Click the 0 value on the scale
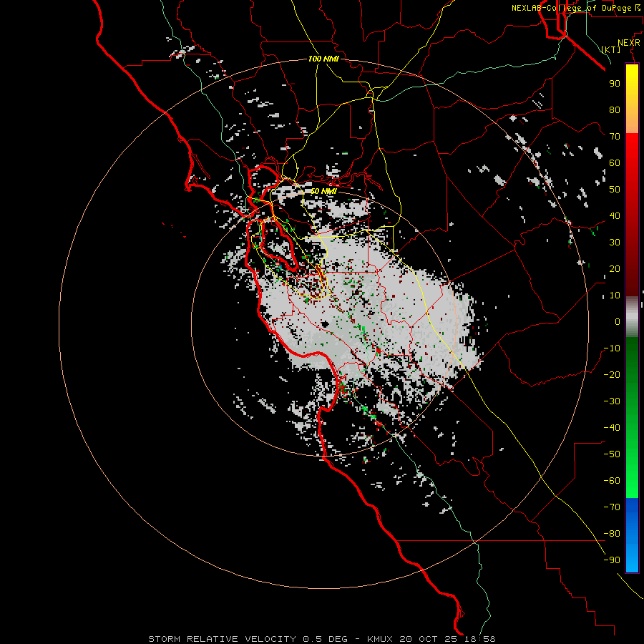Screen dimensions: 644x644 coord(618,321)
